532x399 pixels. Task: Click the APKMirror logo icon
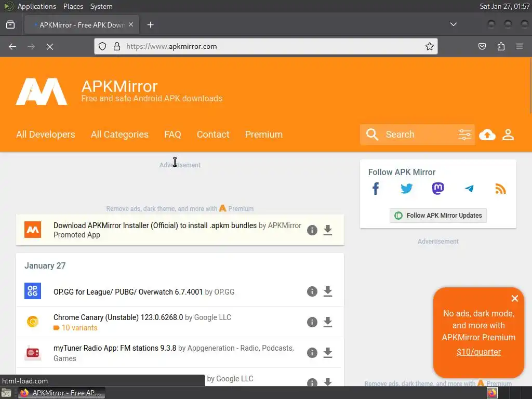(42, 91)
